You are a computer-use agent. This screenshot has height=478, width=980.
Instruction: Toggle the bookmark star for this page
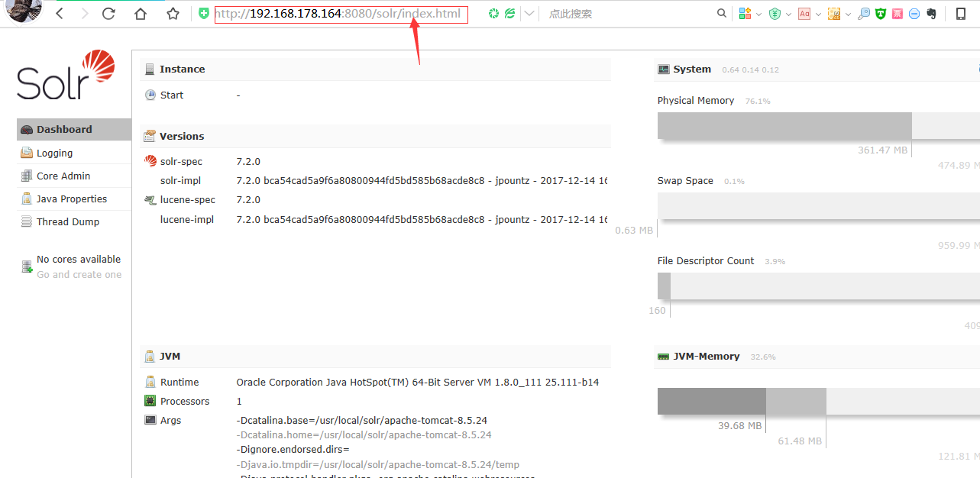click(x=173, y=13)
